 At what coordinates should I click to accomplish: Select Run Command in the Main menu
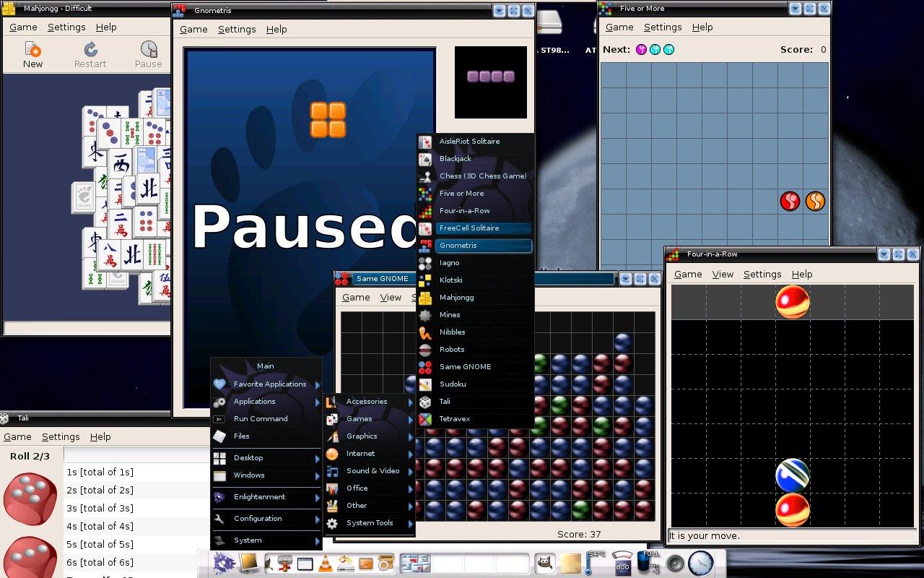(x=266, y=418)
